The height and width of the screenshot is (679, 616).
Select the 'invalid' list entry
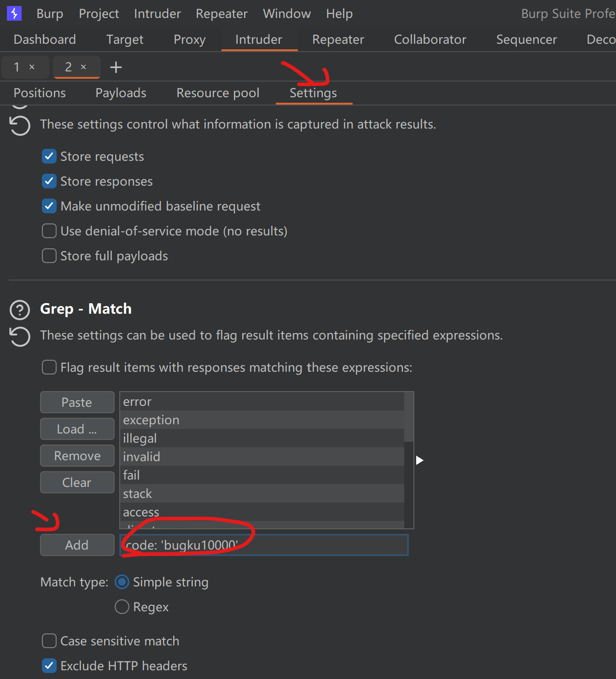(262, 457)
